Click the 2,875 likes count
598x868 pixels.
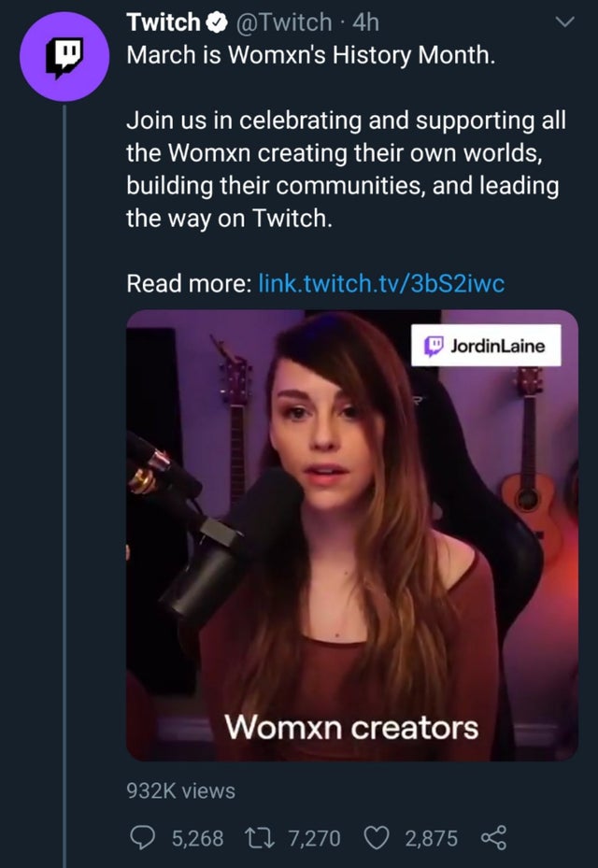(x=431, y=838)
